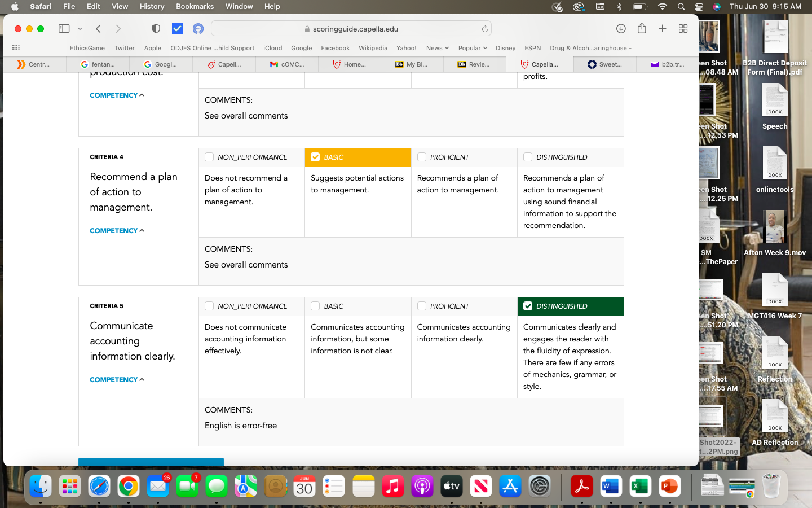Viewport: 812px width, 508px height.
Task: Open the Bookmarks menu
Action: [x=195, y=7]
